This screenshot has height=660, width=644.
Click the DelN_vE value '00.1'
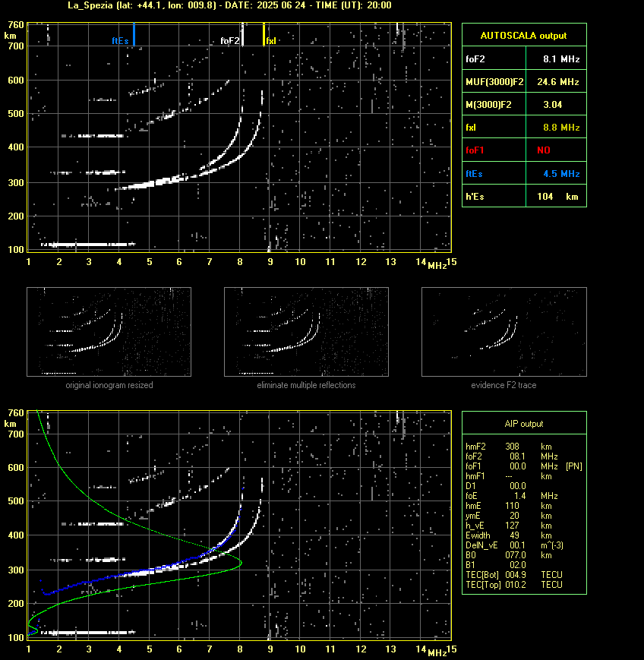[518, 545]
